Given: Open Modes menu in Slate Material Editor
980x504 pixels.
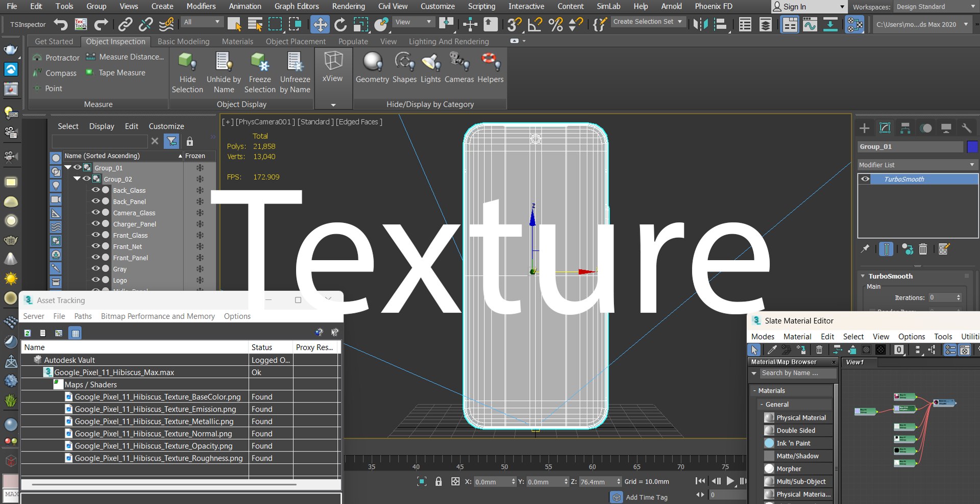Looking at the screenshot, I should [x=763, y=337].
